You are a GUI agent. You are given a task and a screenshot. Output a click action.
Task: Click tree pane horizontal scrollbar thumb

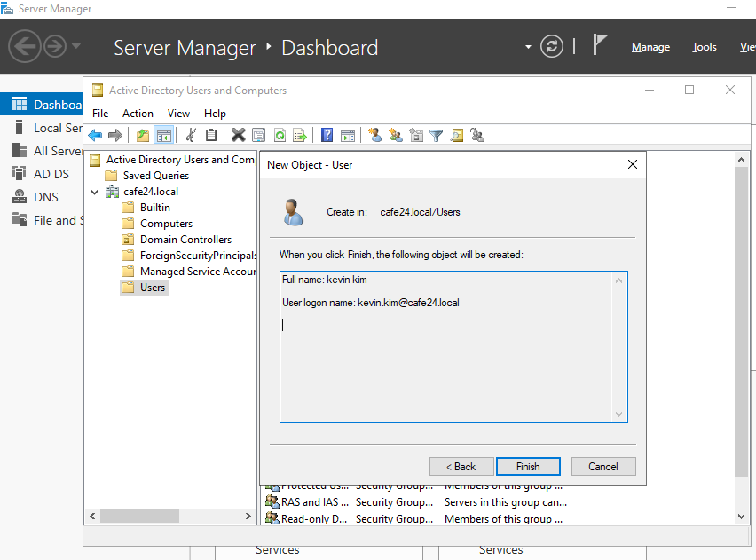tap(140, 517)
